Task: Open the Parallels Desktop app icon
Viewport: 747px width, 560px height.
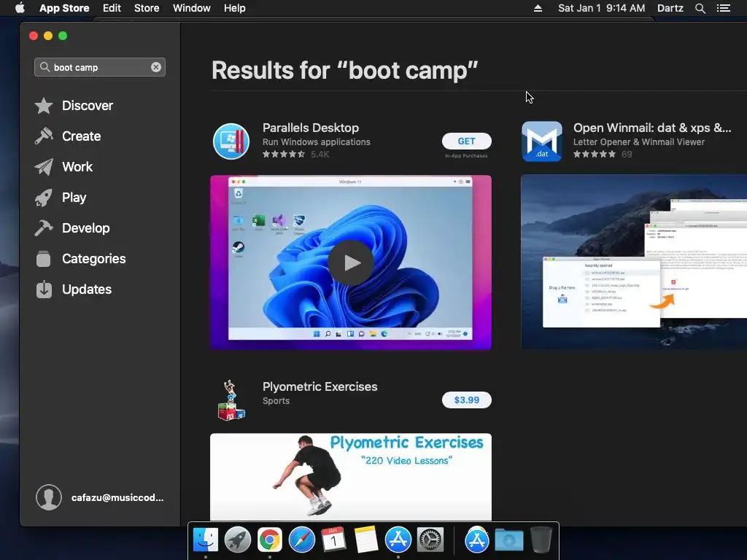Action: 231,141
